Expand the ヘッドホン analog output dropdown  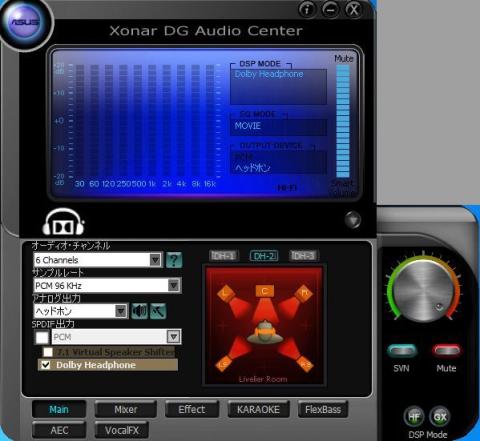point(121,311)
